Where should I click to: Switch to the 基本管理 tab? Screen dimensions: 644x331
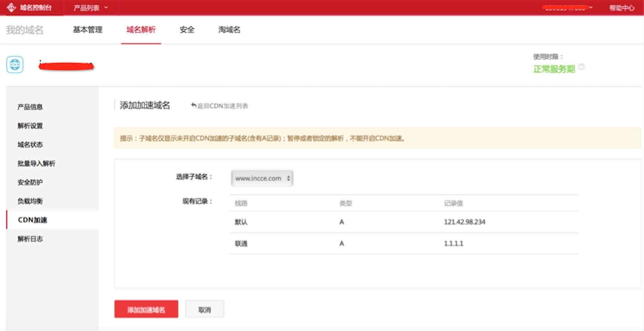click(88, 30)
